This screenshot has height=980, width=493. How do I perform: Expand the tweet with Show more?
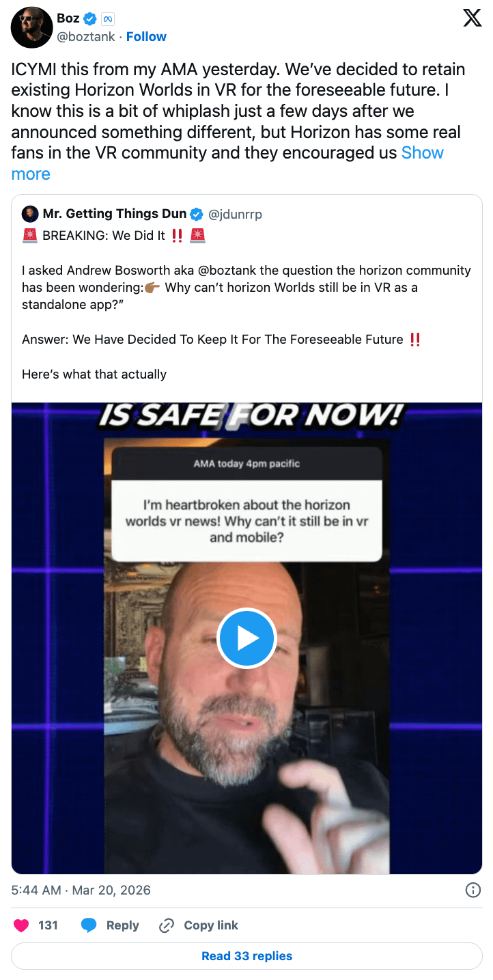(227, 163)
